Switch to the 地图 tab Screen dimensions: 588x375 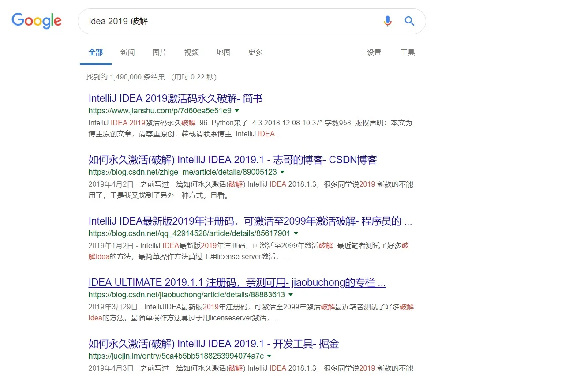coord(224,52)
